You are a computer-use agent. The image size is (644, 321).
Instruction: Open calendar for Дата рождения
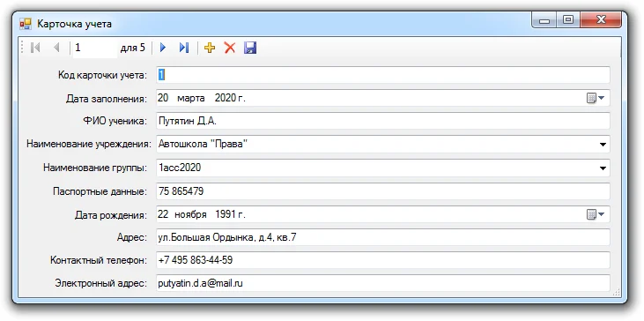[596, 214]
